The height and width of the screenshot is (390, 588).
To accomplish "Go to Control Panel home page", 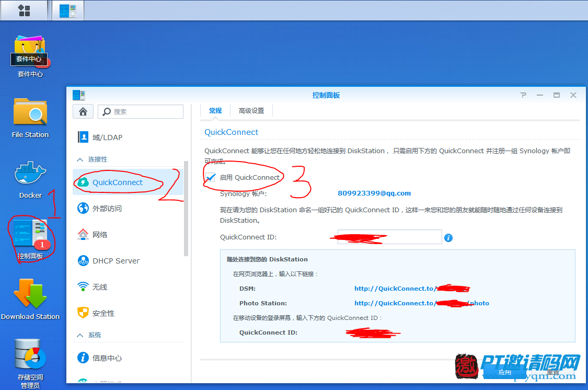I will [83, 111].
